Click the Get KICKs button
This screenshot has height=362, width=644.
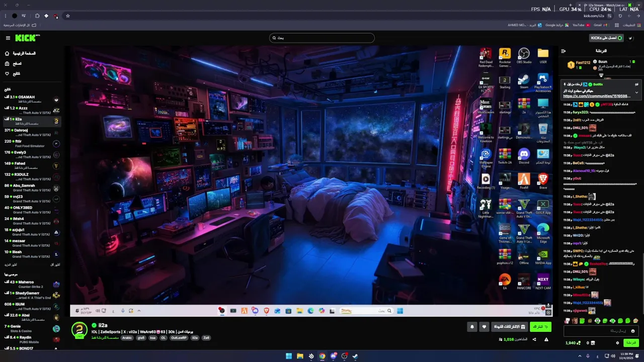tap(606, 38)
